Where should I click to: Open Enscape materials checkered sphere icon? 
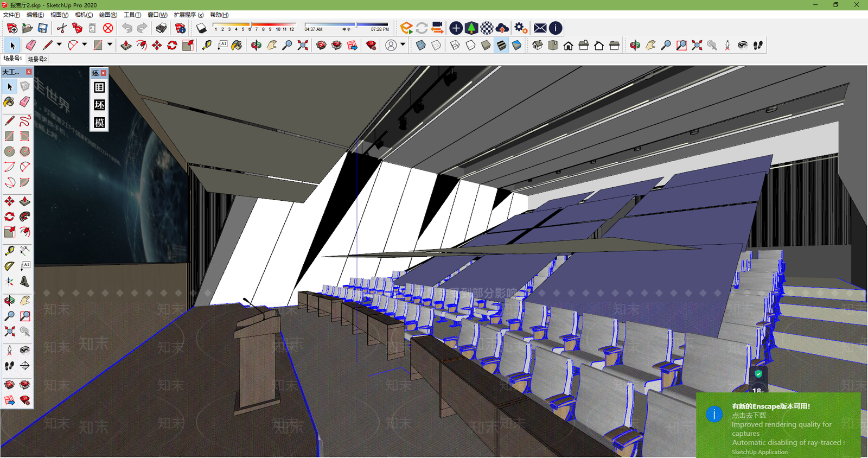coord(487,28)
